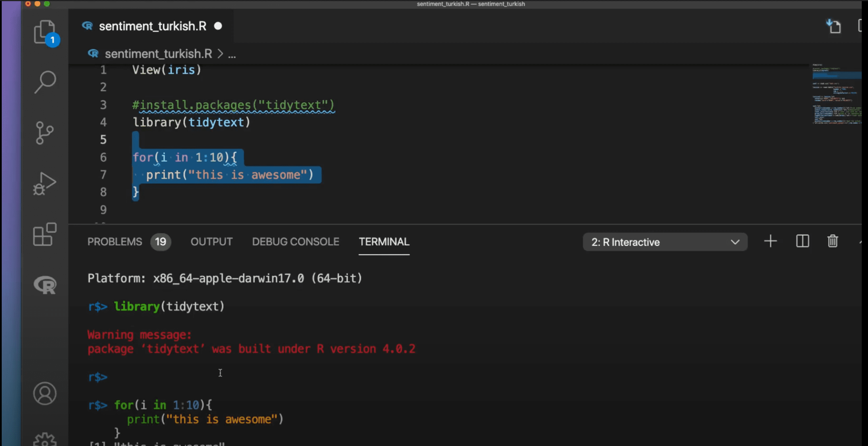The width and height of the screenshot is (868, 446).
Task: Open the Run and Debug view
Action: pos(45,184)
